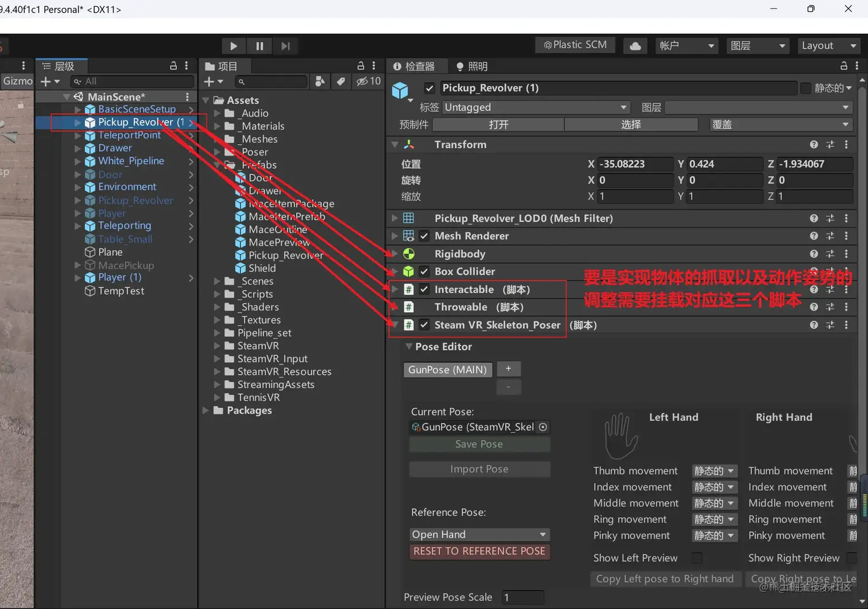Open the cloud services icon
The image size is (868, 609).
click(635, 46)
